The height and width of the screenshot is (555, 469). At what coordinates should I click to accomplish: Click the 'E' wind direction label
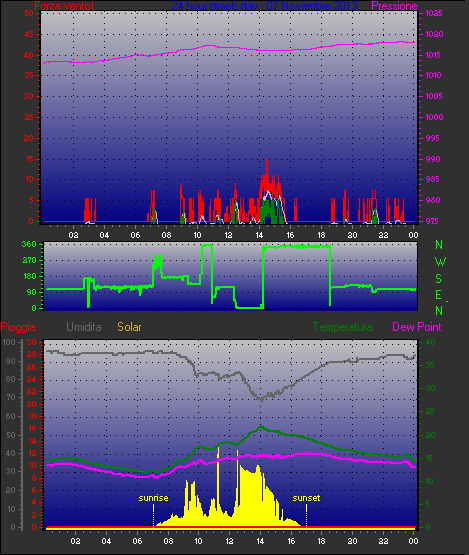(439, 295)
